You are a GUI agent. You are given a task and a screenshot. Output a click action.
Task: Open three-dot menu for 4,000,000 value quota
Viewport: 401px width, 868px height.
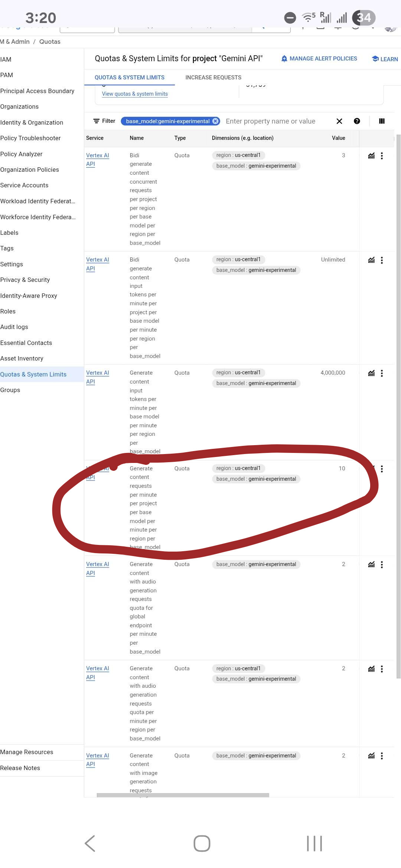(382, 373)
